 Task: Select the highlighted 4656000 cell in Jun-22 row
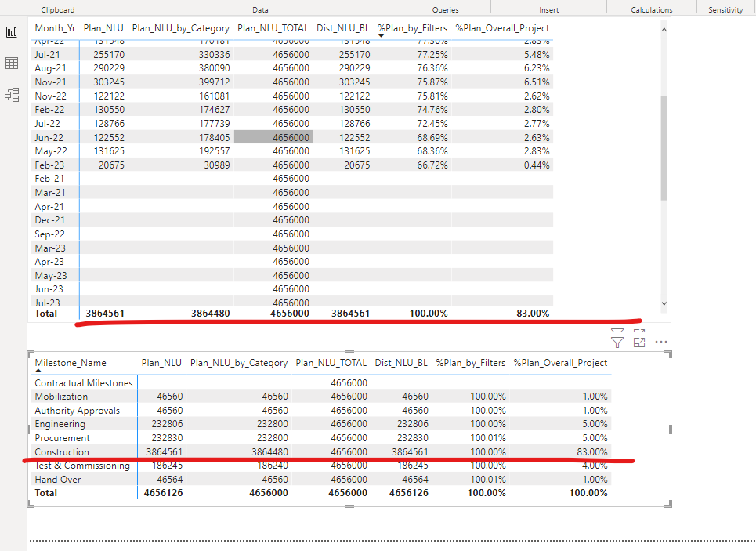click(273, 137)
